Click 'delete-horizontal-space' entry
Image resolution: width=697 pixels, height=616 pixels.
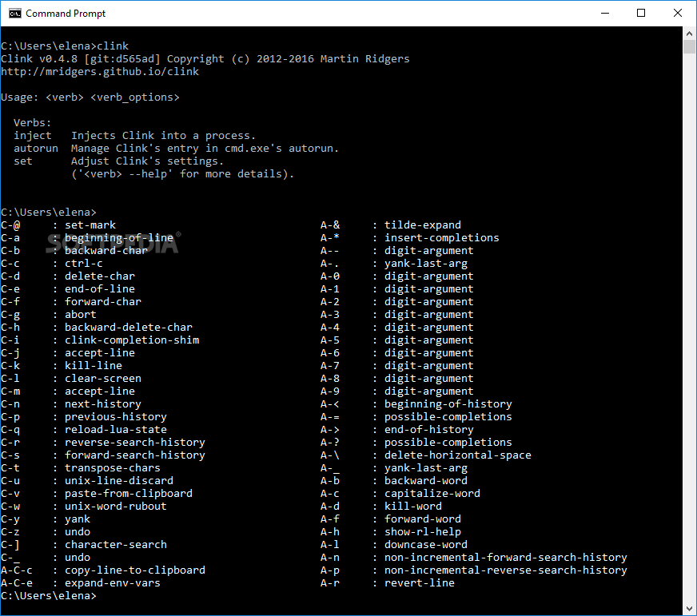(x=458, y=455)
